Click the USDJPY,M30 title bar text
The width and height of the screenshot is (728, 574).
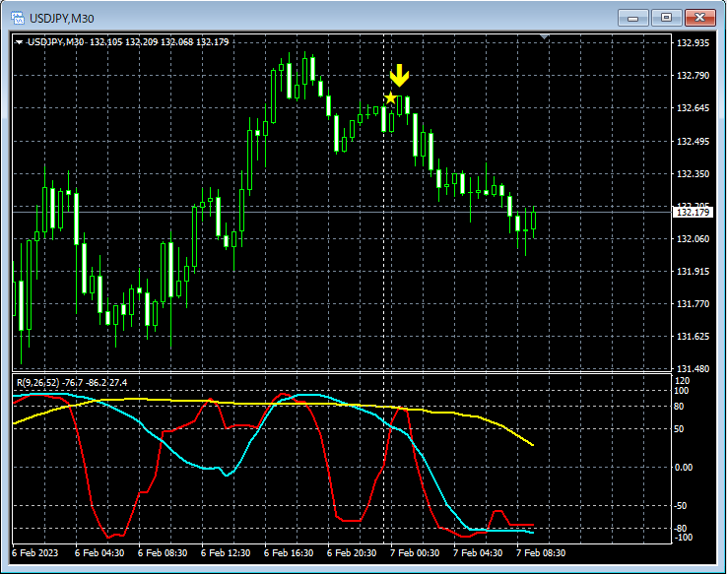coord(62,19)
